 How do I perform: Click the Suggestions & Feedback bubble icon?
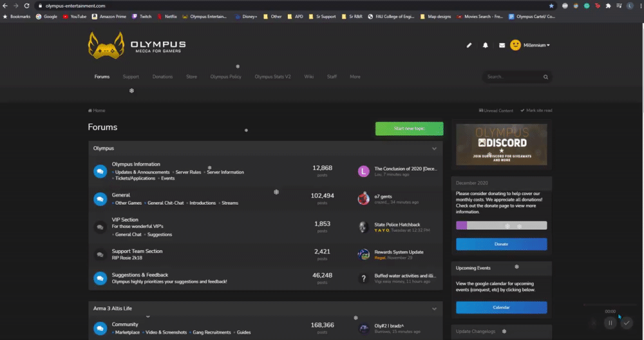click(100, 278)
